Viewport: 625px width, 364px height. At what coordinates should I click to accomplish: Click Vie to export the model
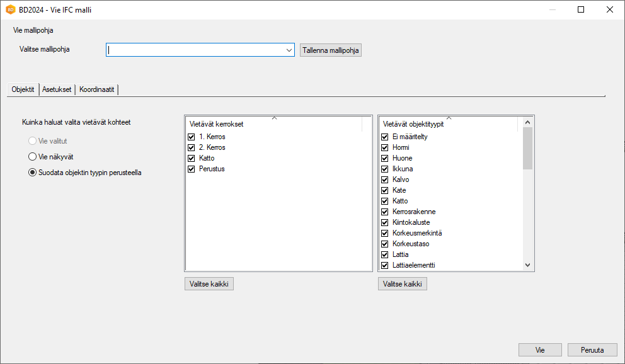[540, 350]
